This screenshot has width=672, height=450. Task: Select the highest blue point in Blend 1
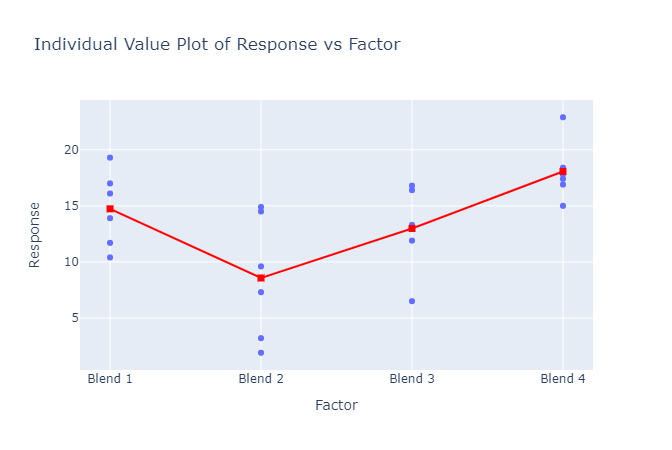click(x=110, y=157)
